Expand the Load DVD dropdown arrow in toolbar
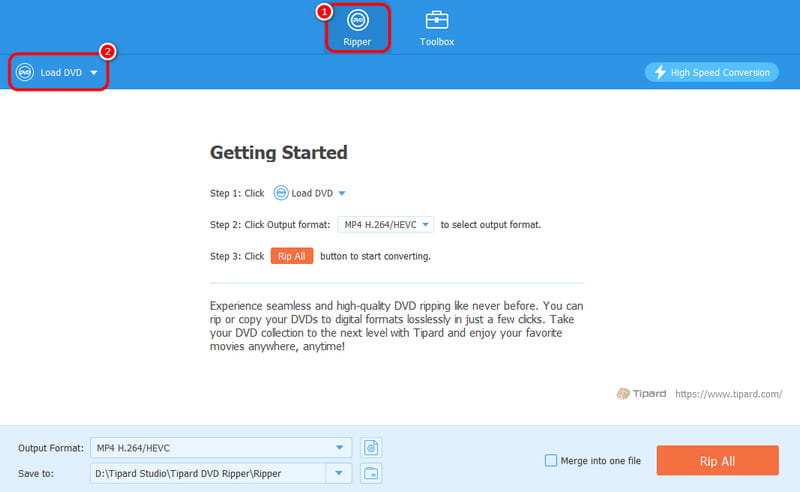Viewport: 800px width, 492px height. click(x=94, y=72)
